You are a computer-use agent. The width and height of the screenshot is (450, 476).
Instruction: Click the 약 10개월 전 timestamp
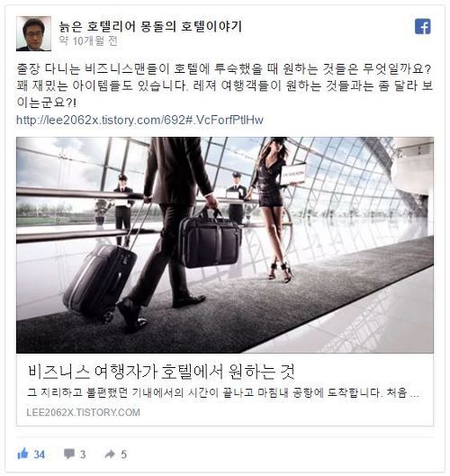pos(88,41)
